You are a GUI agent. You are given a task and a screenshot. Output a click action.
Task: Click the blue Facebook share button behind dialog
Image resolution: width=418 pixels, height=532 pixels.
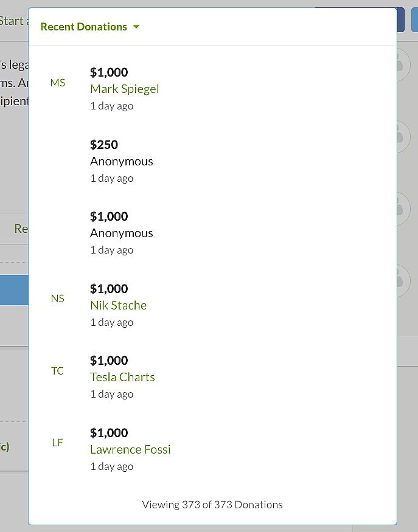coord(401,19)
